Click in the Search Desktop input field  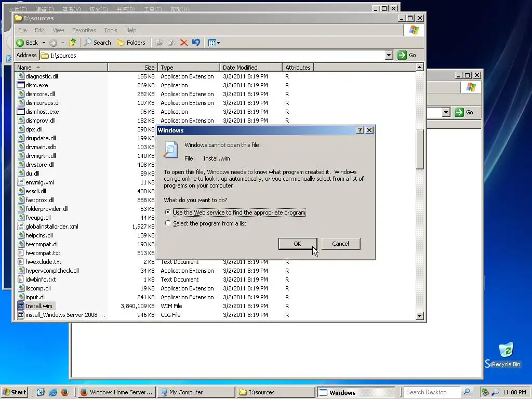pos(433,392)
